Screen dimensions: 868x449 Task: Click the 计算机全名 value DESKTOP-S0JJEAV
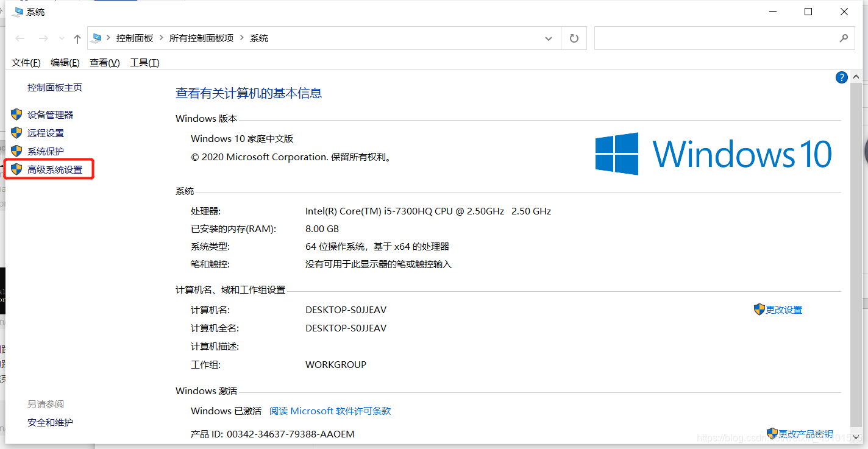[346, 328]
